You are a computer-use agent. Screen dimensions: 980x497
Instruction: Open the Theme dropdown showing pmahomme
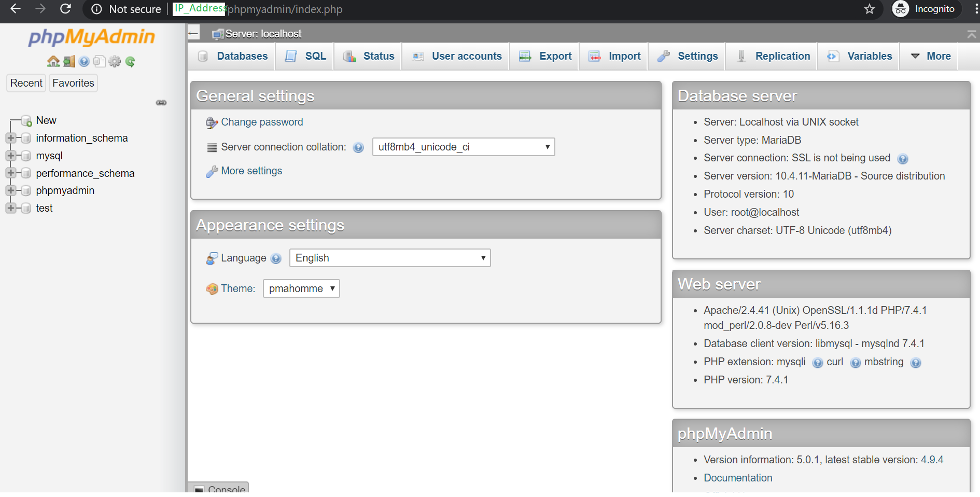pos(301,288)
